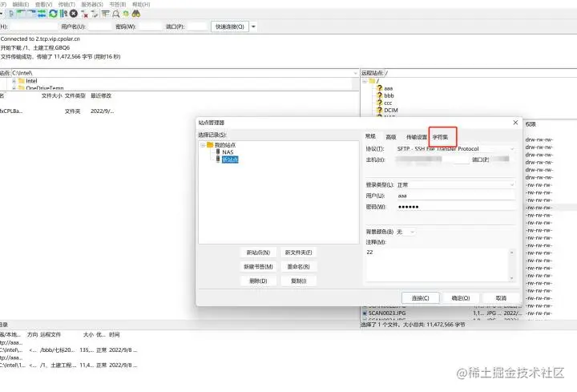Toggle the message log display icon
The width and height of the screenshot is (577, 392).
tap(11, 14)
